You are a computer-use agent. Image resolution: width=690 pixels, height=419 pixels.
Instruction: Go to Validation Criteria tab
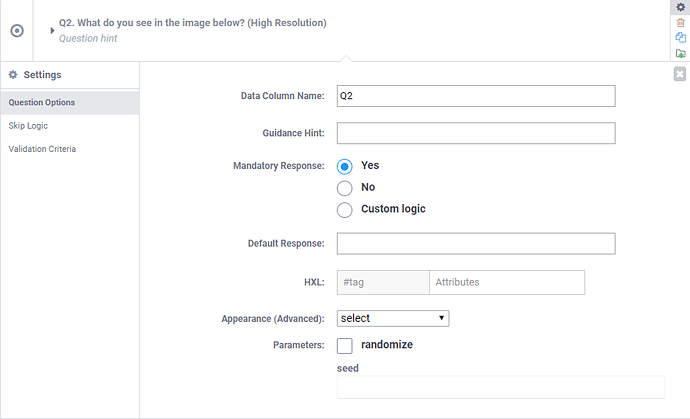click(42, 149)
